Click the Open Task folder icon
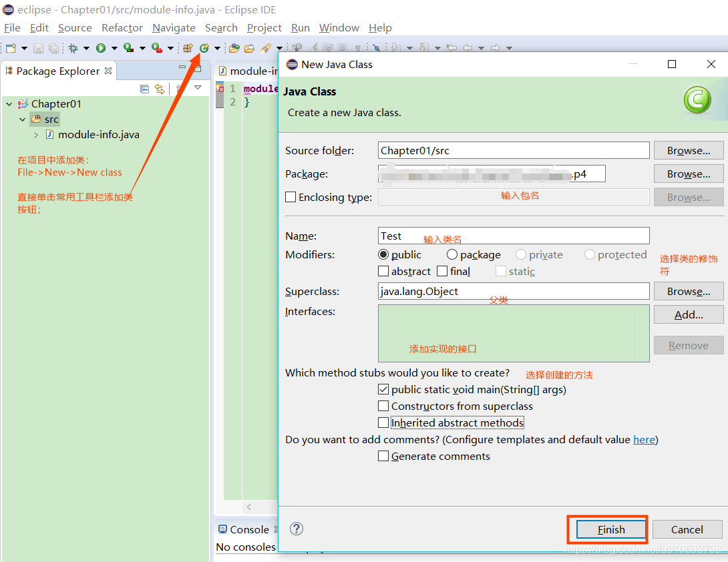Viewport: 728px width, 562px height. click(x=250, y=48)
